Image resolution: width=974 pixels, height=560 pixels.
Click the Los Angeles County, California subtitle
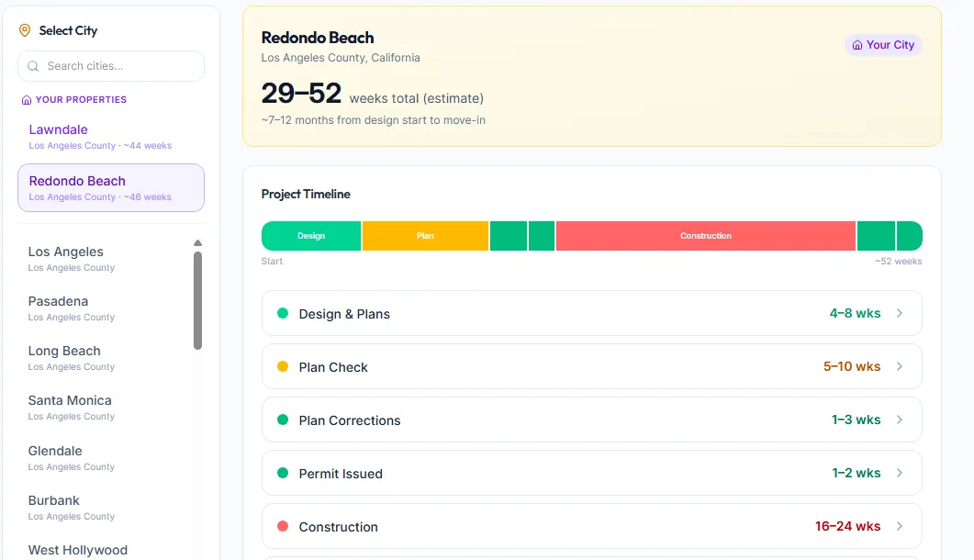(x=341, y=58)
